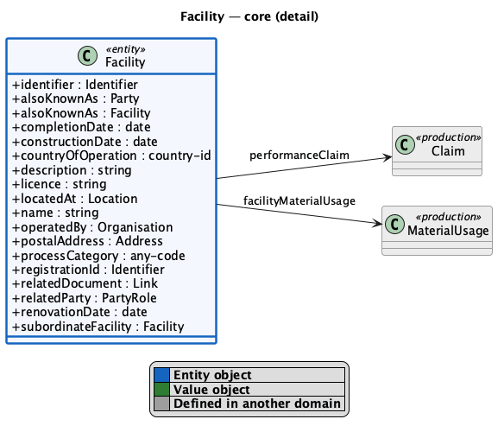Click the operatedBy : Organisation attribute

[92, 227]
